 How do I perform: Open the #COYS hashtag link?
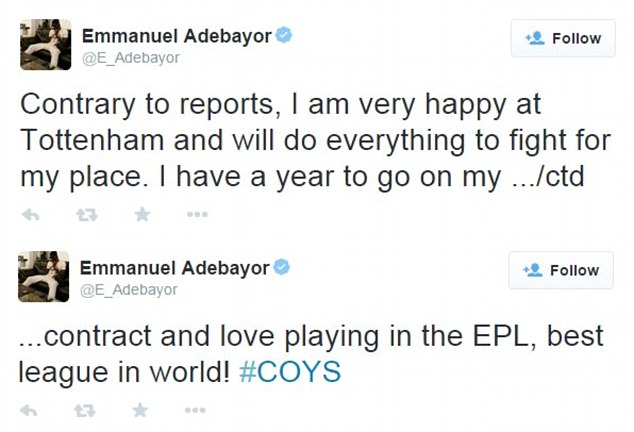tap(291, 371)
